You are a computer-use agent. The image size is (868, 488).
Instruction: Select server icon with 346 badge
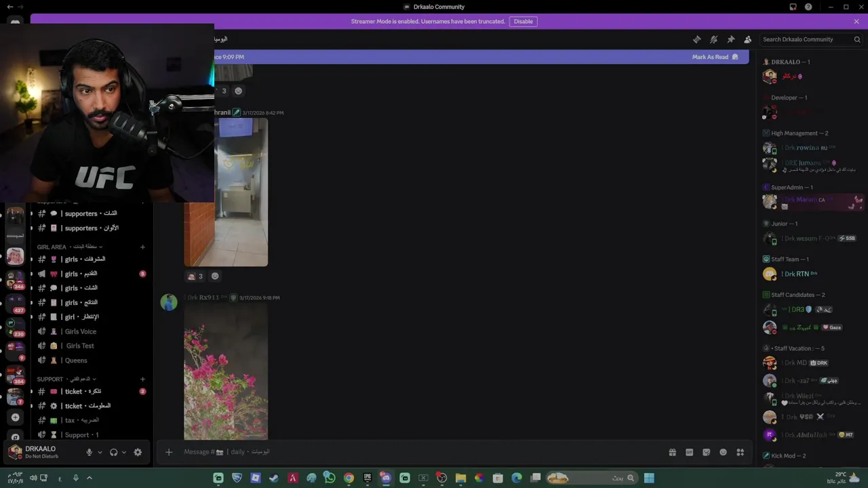15,279
